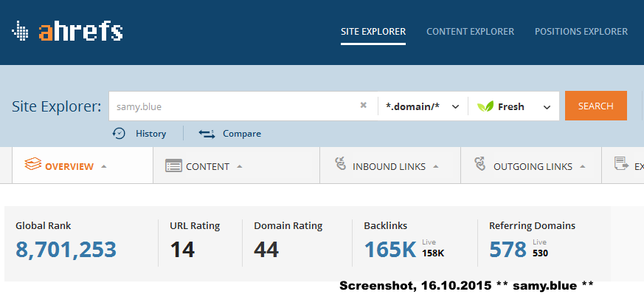Open the Compare link
This screenshot has width=644, height=297.
point(242,134)
